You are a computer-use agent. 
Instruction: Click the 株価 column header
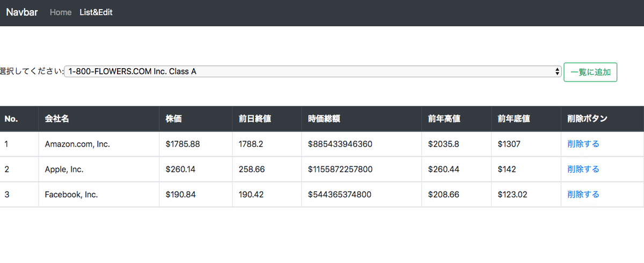pos(174,119)
